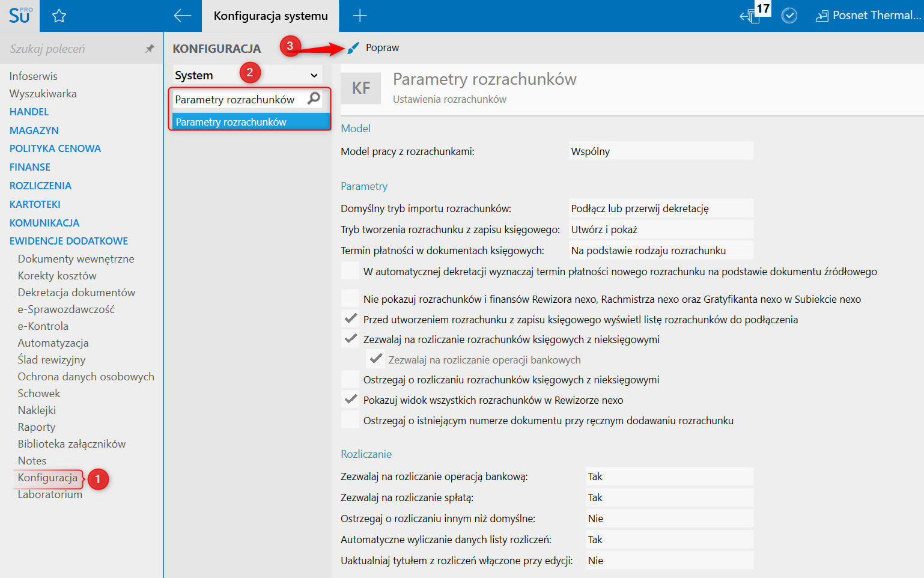The height and width of the screenshot is (578, 924).
Task: Click the Szukaj poleceń search field
Action: tap(72, 49)
